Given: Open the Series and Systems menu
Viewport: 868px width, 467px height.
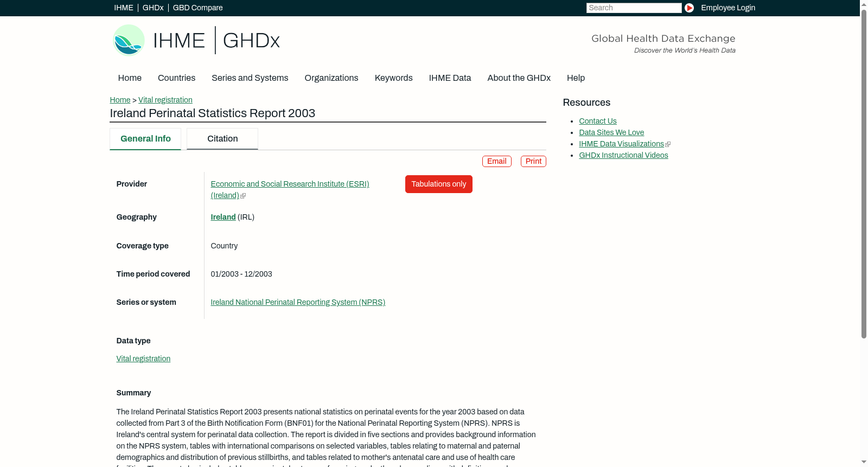Looking at the screenshot, I should pyautogui.click(x=250, y=78).
